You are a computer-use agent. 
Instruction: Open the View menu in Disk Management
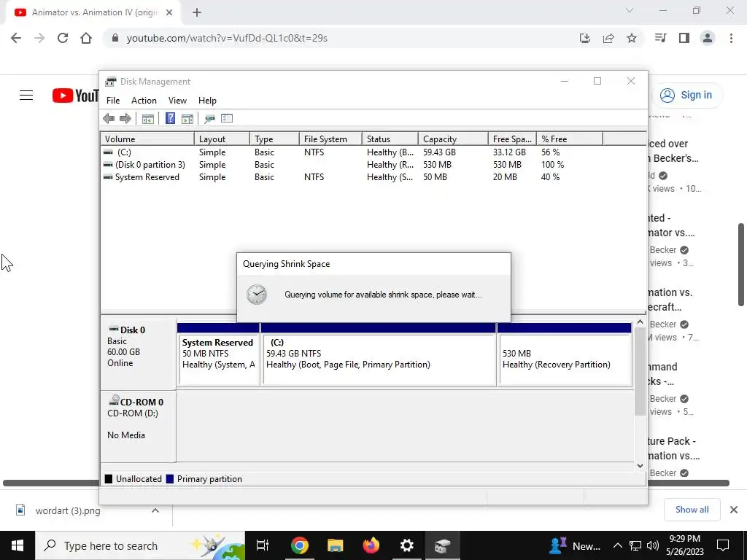[x=177, y=101]
